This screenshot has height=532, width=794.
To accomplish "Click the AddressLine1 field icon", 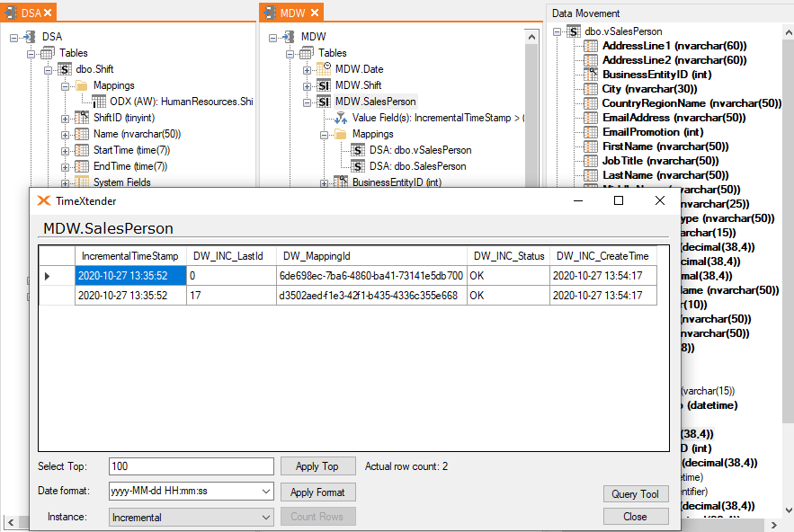I will pos(591,46).
